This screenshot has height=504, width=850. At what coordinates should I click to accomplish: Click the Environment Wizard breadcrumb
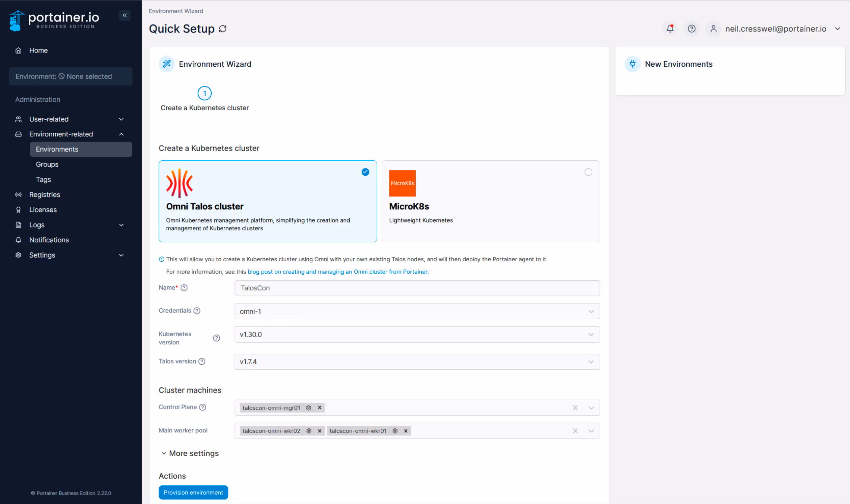pyautogui.click(x=176, y=11)
